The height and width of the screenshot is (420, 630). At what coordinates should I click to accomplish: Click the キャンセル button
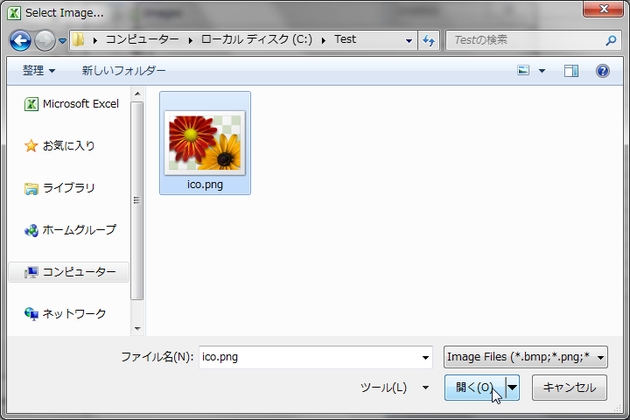point(569,387)
